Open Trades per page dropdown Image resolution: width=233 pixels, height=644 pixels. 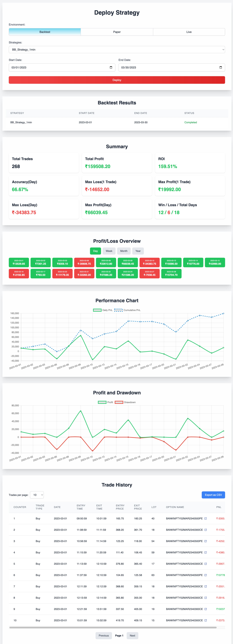point(37,495)
